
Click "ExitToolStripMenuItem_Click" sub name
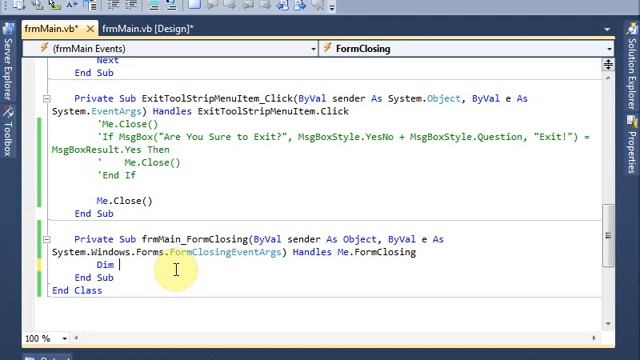coord(217,99)
